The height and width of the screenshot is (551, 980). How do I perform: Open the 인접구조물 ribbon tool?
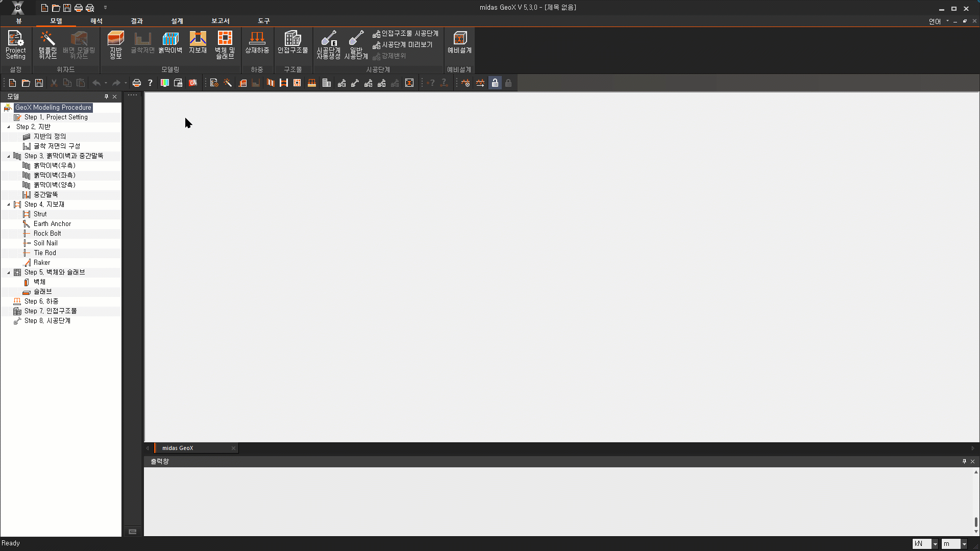pos(292,42)
